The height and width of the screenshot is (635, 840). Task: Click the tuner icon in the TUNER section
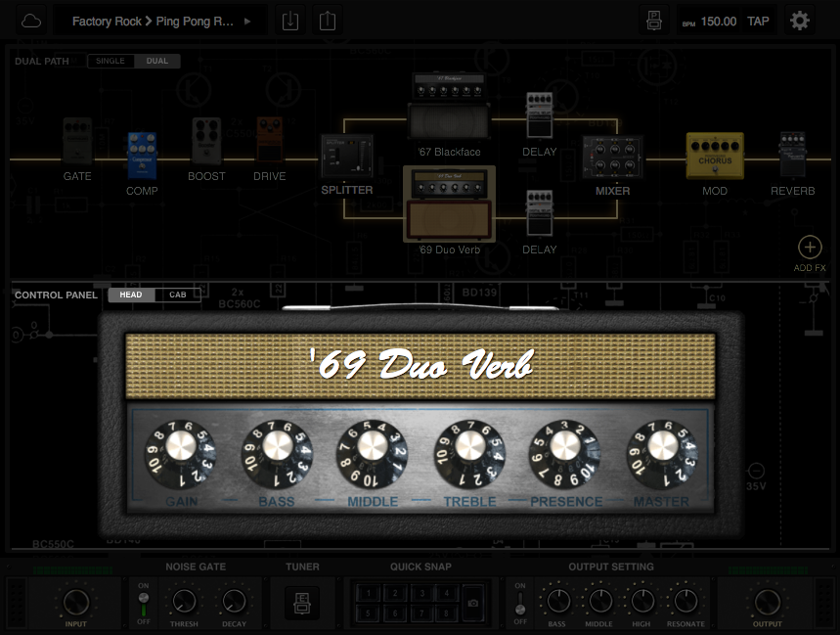pyautogui.click(x=303, y=604)
